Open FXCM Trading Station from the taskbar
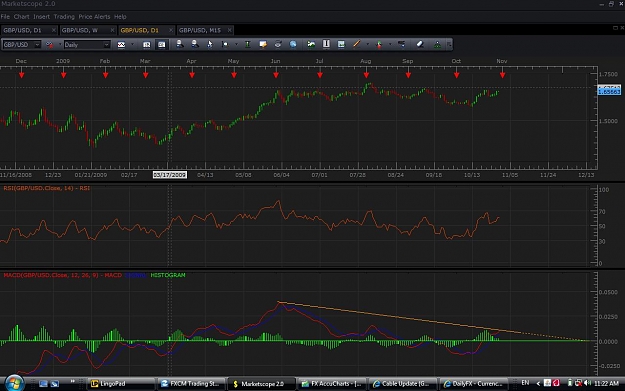This screenshot has height=391, width=625. tap(192, 383)
